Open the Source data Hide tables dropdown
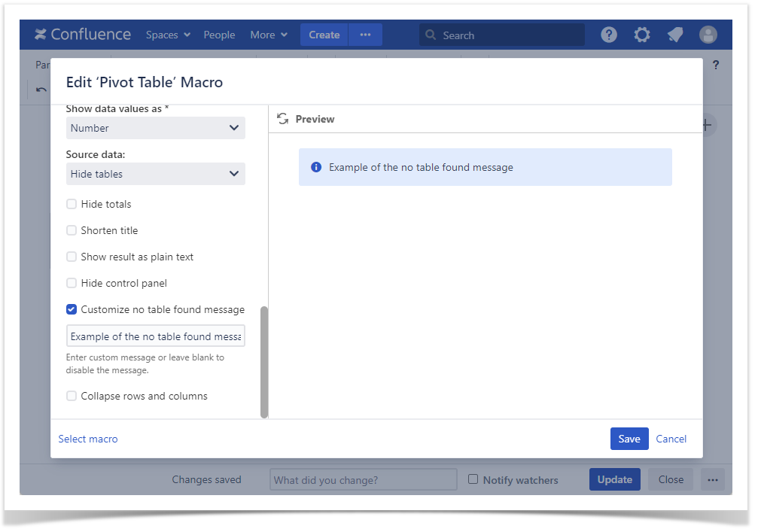The width and height of the screenshot is (758, 532). click(155, 174)
